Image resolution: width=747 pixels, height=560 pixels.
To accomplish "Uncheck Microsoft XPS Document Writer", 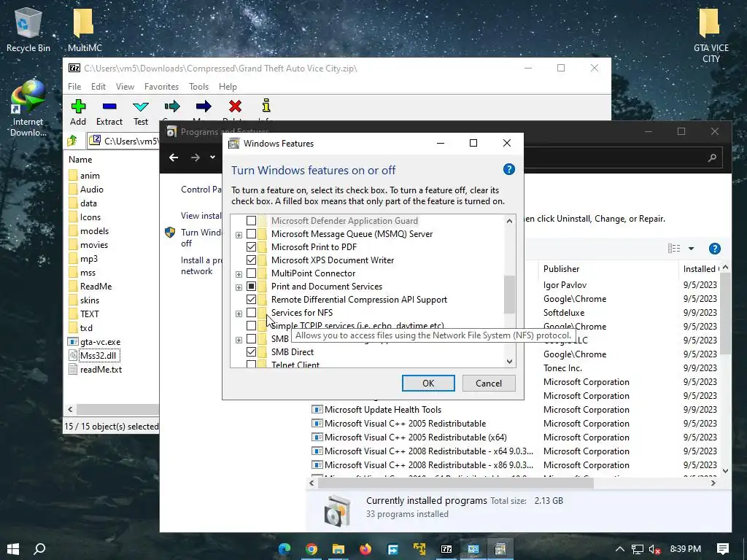I will (x=251, y=260).
